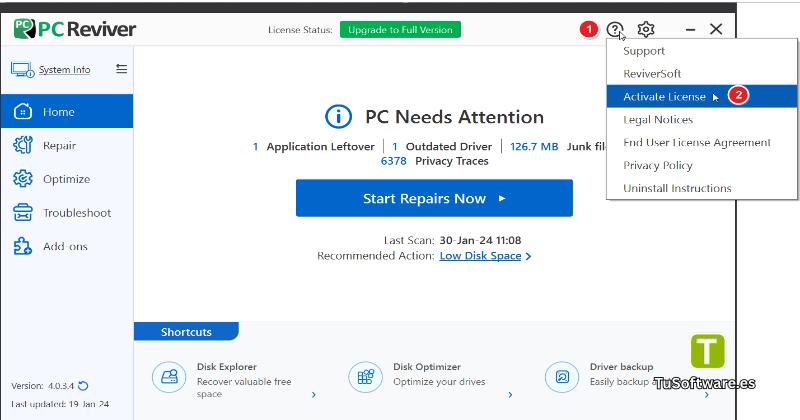Open the System Info link

pyautogui.click(x=64, y=69)
